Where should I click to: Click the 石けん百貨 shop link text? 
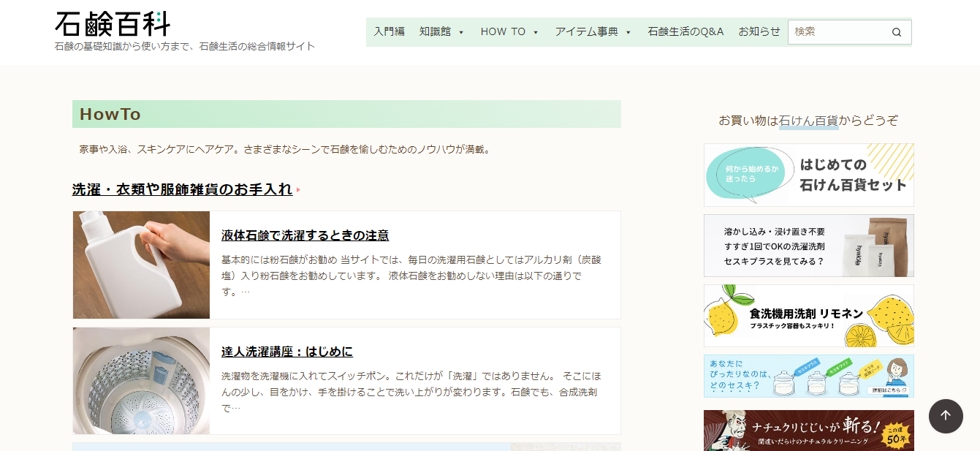[808, 121]
